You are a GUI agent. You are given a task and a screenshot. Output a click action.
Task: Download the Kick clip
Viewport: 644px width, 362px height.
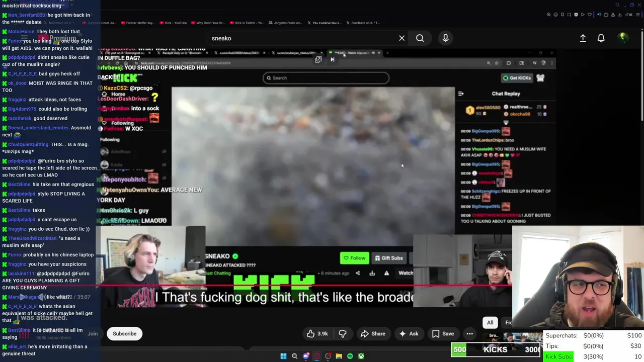(372, 274)
